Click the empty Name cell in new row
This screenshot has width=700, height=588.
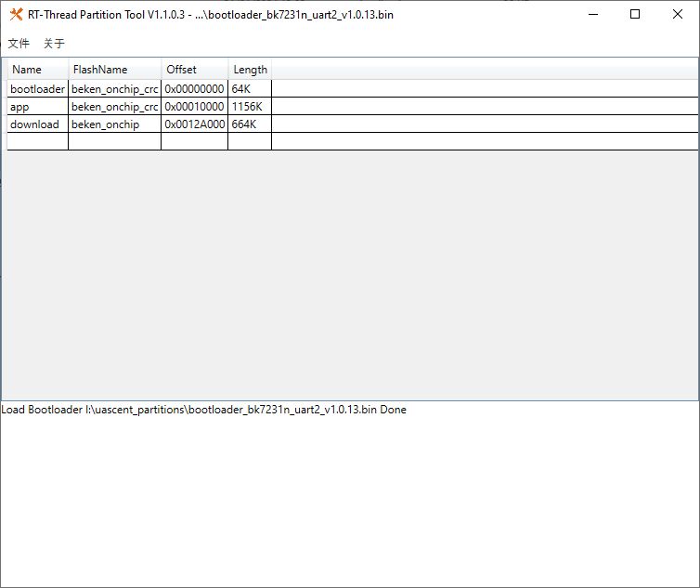[x=37, y=141]
